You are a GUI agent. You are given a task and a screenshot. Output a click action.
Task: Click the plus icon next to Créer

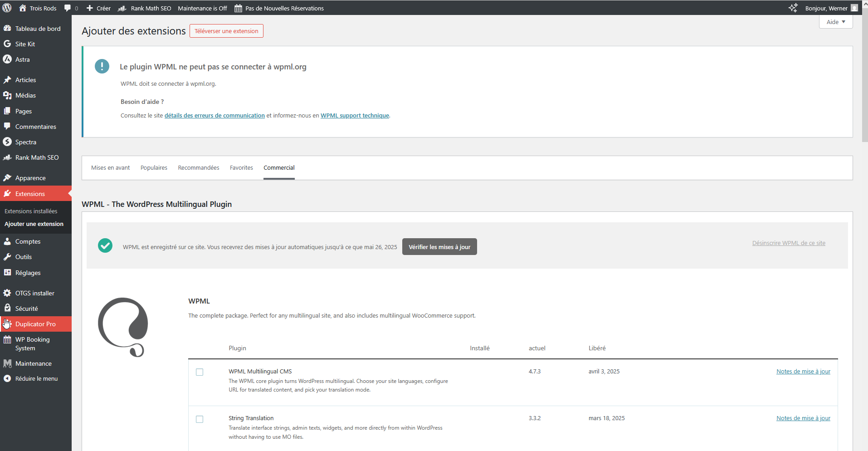coord(90,8)
